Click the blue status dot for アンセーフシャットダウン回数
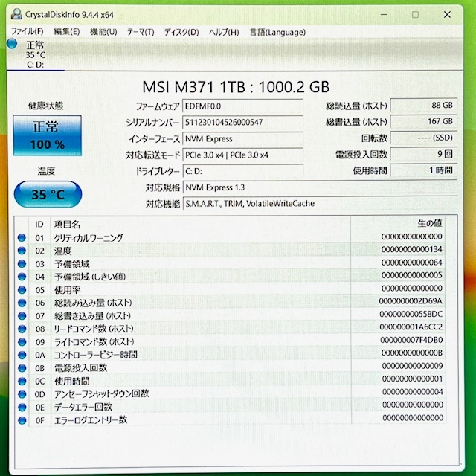 click(x=22, y=394)
